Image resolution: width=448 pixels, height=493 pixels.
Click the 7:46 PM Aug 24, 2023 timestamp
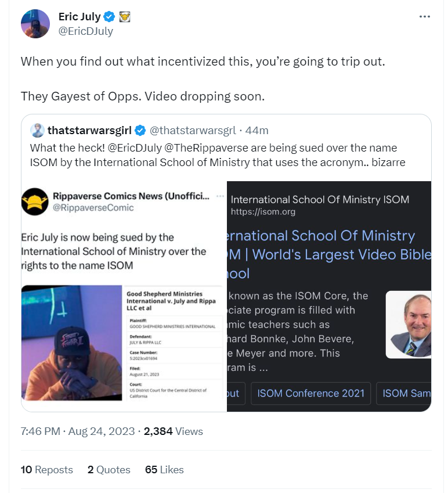[77, 431]
